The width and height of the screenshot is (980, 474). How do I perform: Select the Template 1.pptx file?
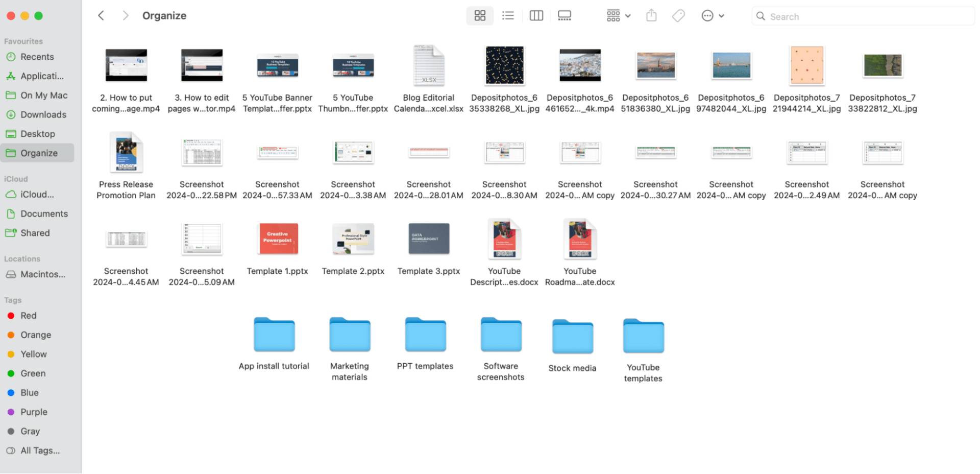(x=277, y=239)
